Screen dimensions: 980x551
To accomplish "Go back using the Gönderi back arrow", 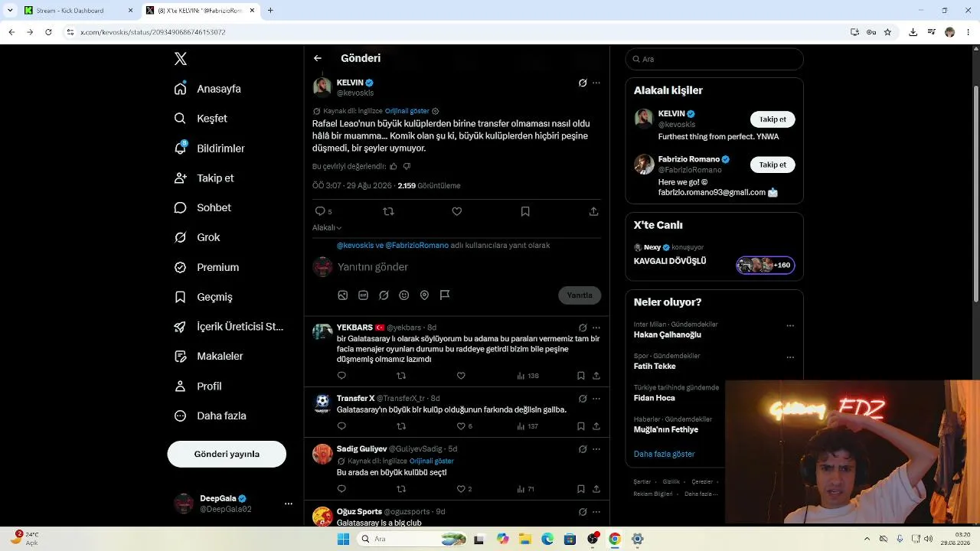I will pyautogui.click(x=318, y=58).
